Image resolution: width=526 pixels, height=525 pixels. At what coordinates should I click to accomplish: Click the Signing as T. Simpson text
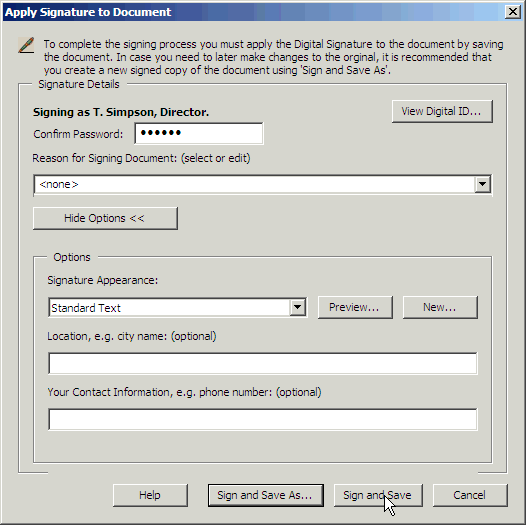pos(121,112)
